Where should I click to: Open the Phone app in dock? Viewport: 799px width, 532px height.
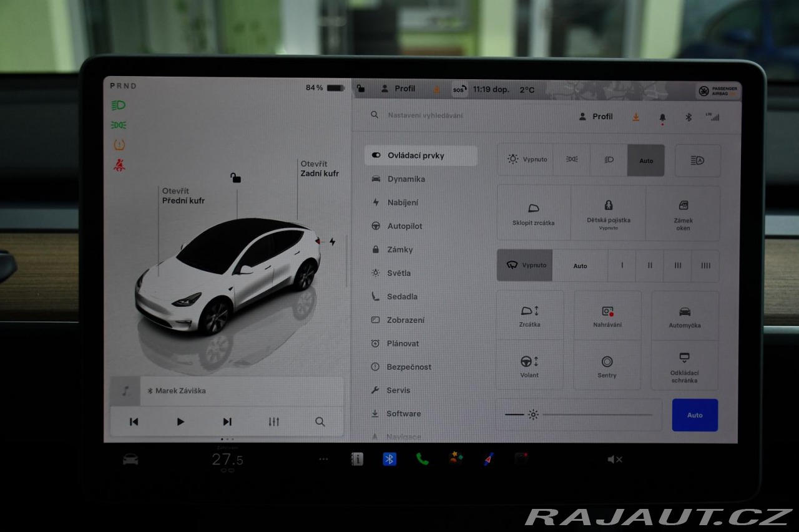(x=423, y=459)
